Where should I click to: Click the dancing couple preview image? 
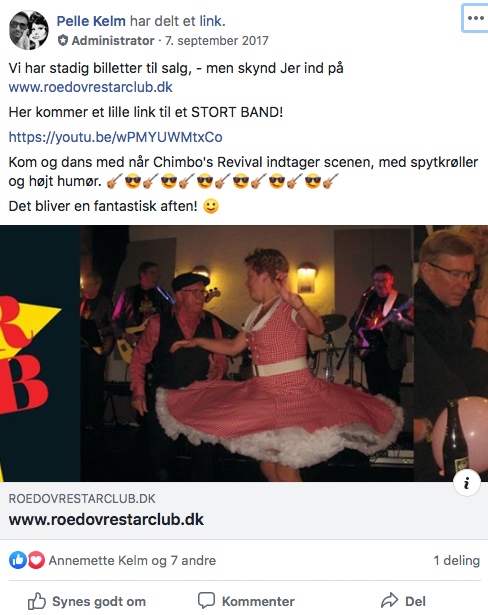point(244,353)
